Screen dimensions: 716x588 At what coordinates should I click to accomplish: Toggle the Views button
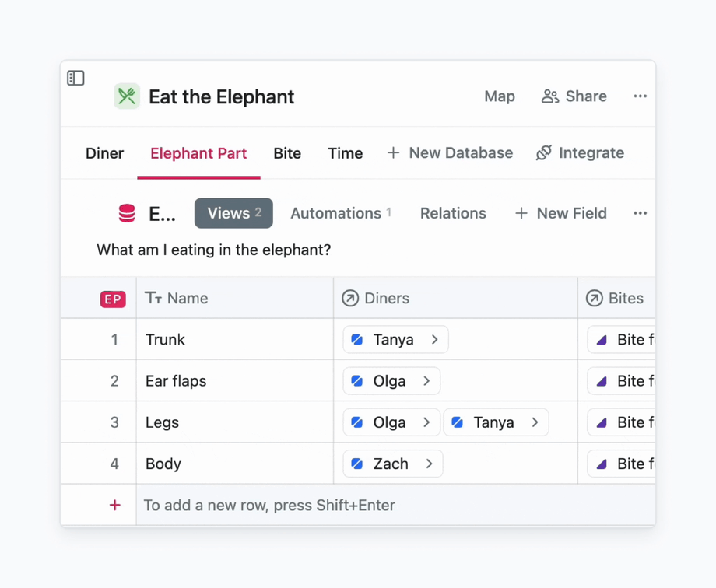233,213
